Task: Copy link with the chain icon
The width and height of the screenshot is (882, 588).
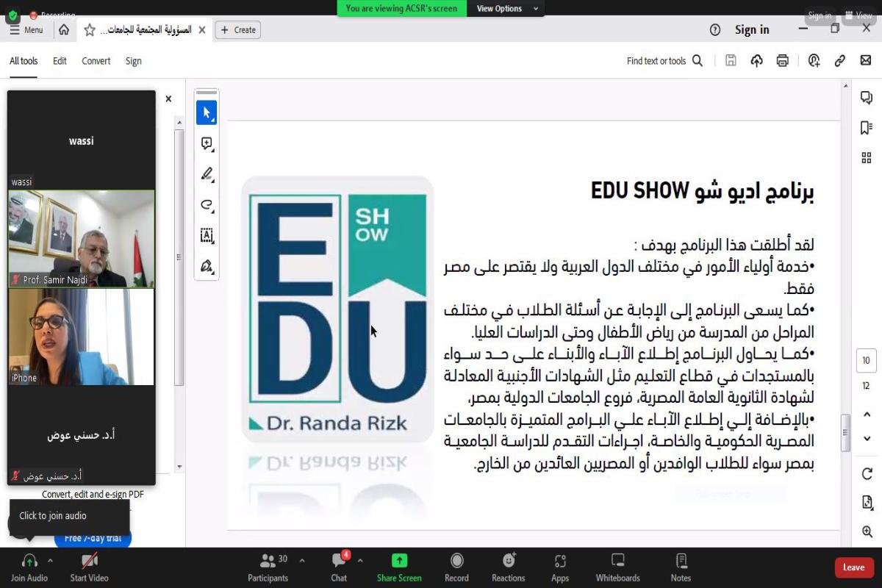Action: (x=840, y=61)
